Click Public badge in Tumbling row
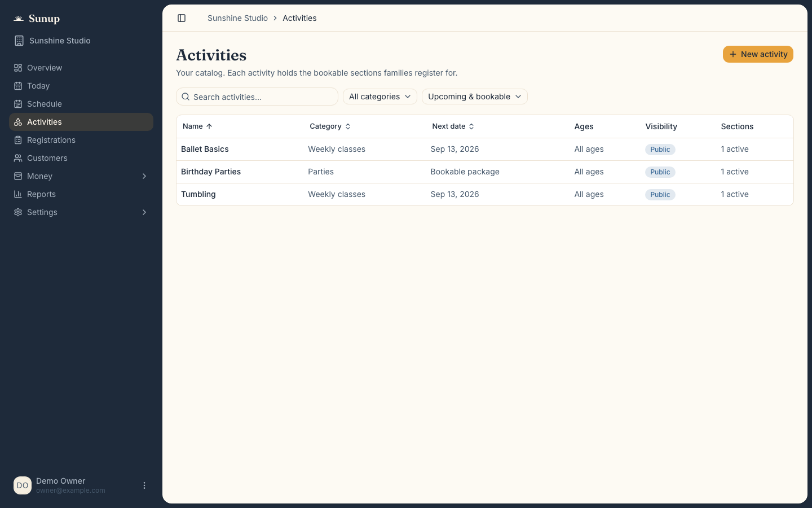812x508 pixels. pos(660,195)
